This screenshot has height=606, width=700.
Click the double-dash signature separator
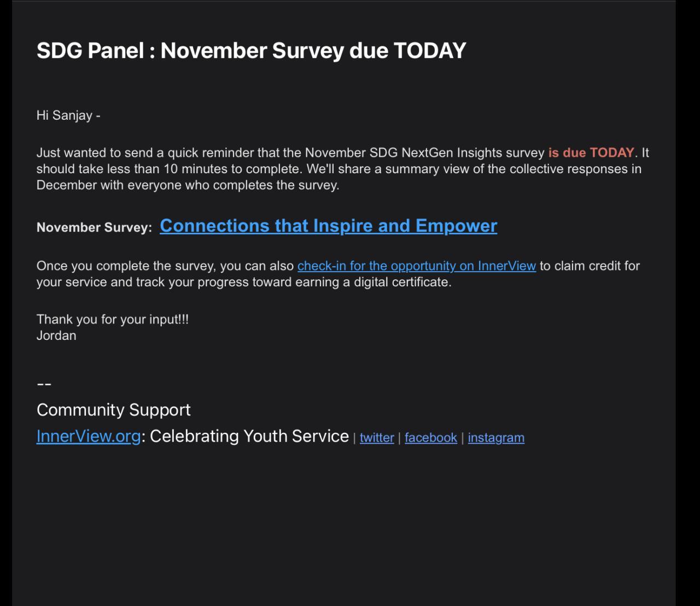coord(44,384)
